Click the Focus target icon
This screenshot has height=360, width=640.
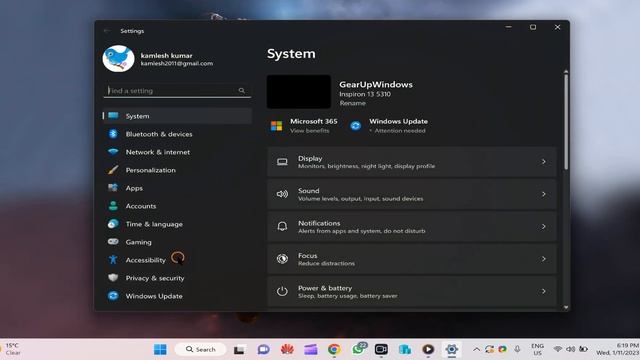[x=282, y=259]
